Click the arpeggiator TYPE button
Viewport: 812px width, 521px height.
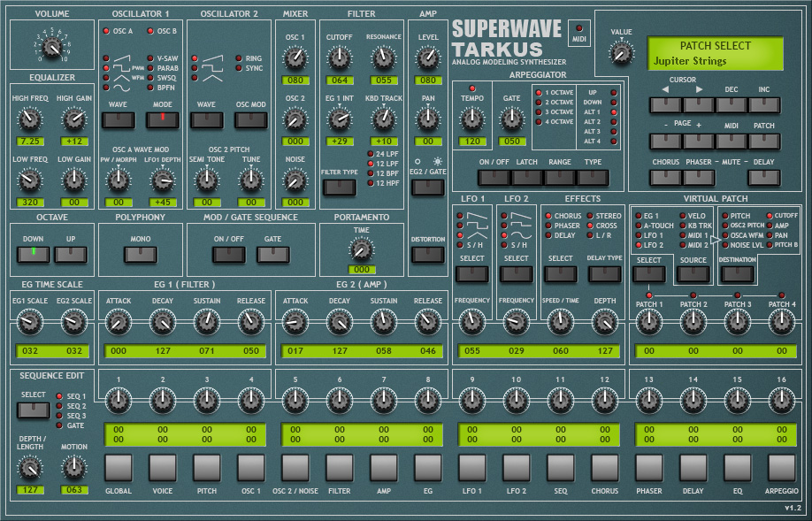593,178
